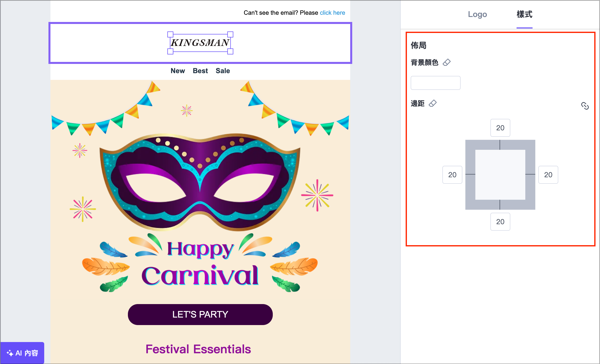Click the bottom padding value field

coord(500,222)
